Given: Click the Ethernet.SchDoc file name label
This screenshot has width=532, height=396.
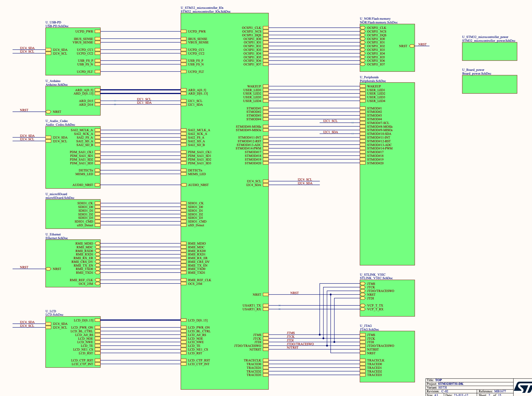Looking at the screenshot, I should point(57,238).
